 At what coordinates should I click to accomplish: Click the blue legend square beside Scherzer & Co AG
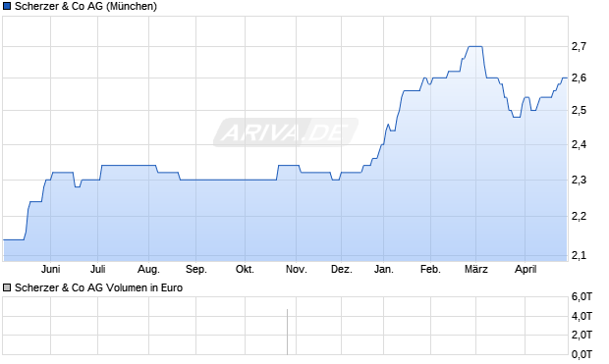(x=7, y=6)
